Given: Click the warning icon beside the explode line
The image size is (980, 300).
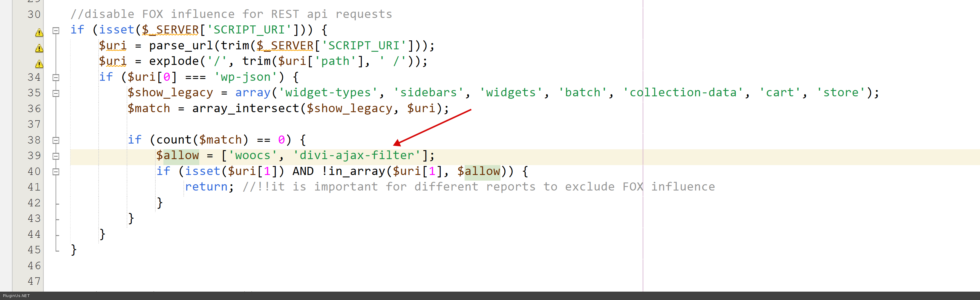Looking at the screenshot, I should [39, 64].
